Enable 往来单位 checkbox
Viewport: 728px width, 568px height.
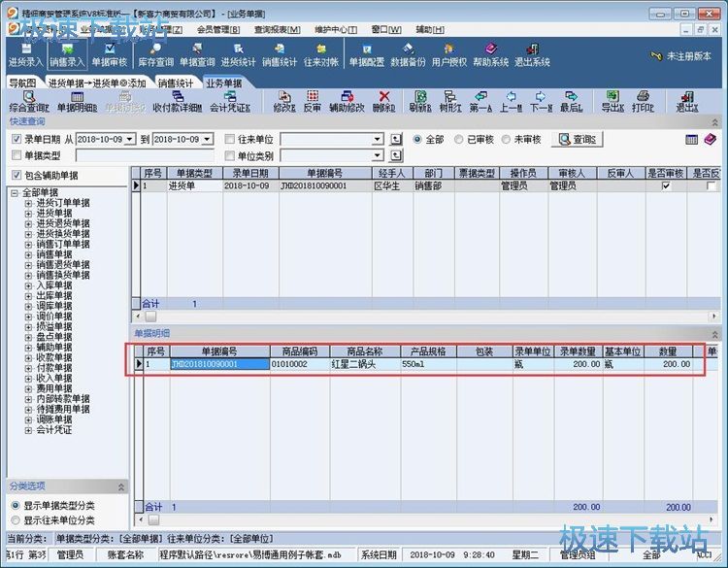click(229, 139)
